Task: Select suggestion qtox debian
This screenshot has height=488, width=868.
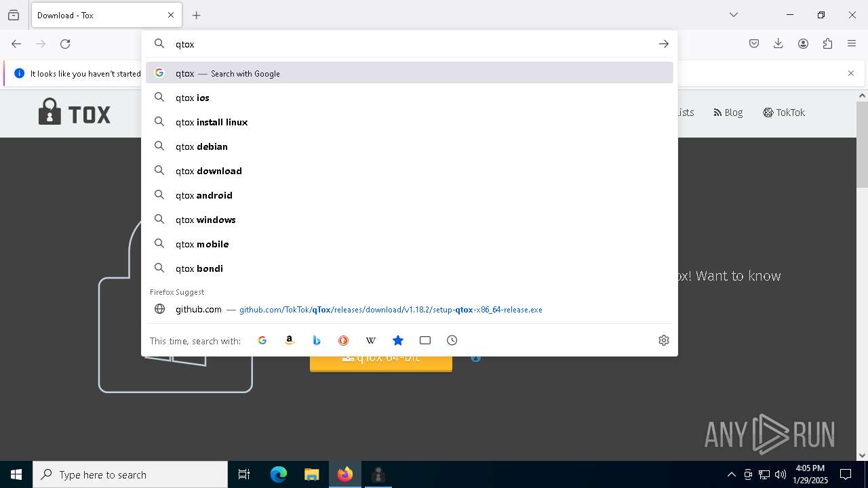Action: pos(410,146)
